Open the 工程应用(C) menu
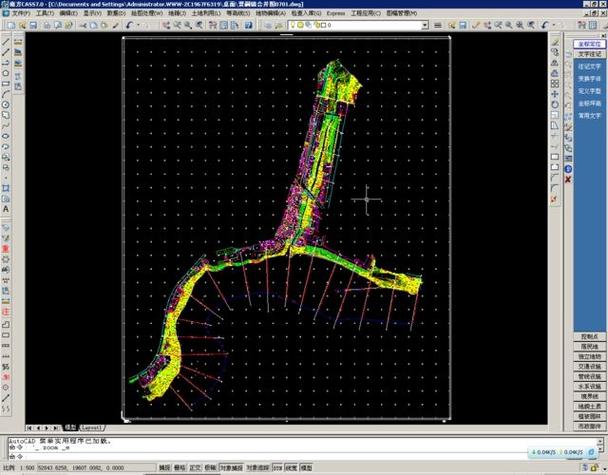Image resolution: width=608 pixels, height=475 pixels. [x=366, y=13]
